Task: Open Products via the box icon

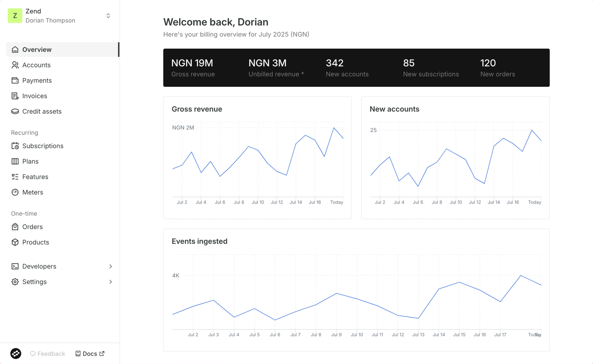Action: point(15,242)
